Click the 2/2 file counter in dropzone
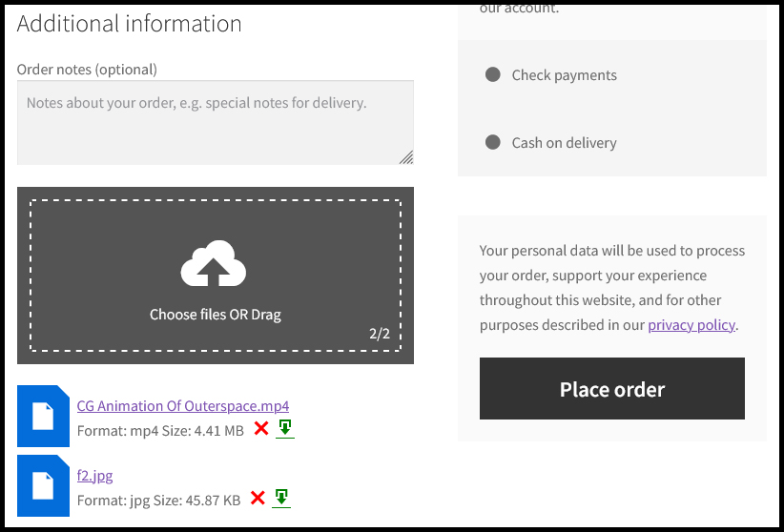Image resolution: width=784 pixels, height=532 pixels. click(x=380, y=334)
